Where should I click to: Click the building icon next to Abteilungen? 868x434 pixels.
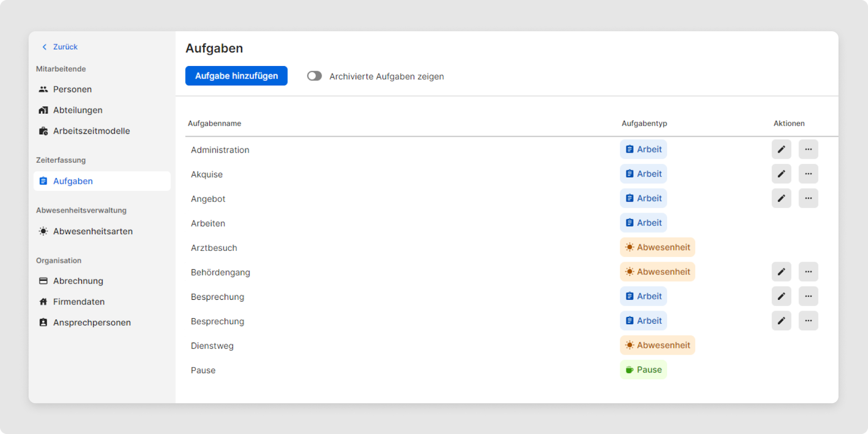43,110
